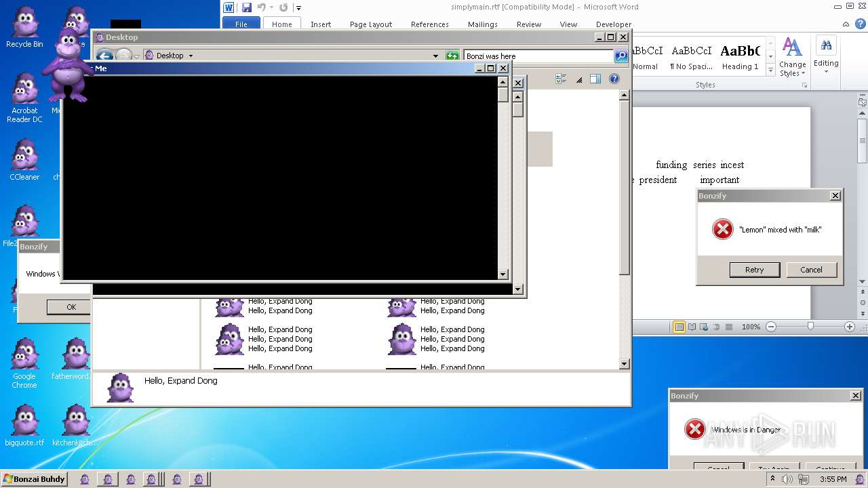The width and height of the screenshot is (868, 488).
Task: Apply the Heading 1 style
Action: tap(740, 57)
